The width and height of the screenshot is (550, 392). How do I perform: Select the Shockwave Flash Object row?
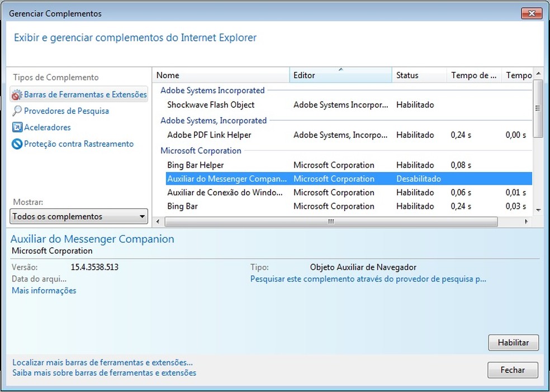tap(349, 105)
